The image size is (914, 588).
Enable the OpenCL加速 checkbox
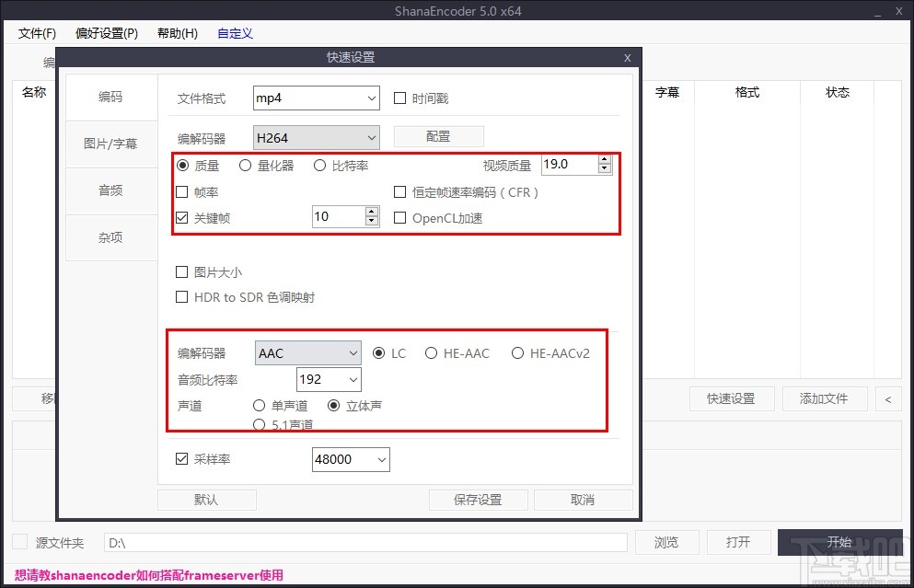point(399,218)
